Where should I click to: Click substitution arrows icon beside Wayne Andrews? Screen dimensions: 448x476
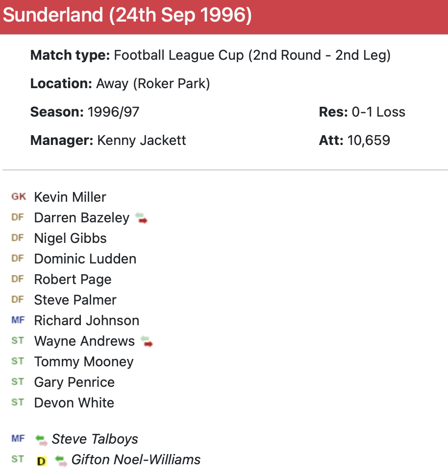pyautogui.click(x=147, y=341)
